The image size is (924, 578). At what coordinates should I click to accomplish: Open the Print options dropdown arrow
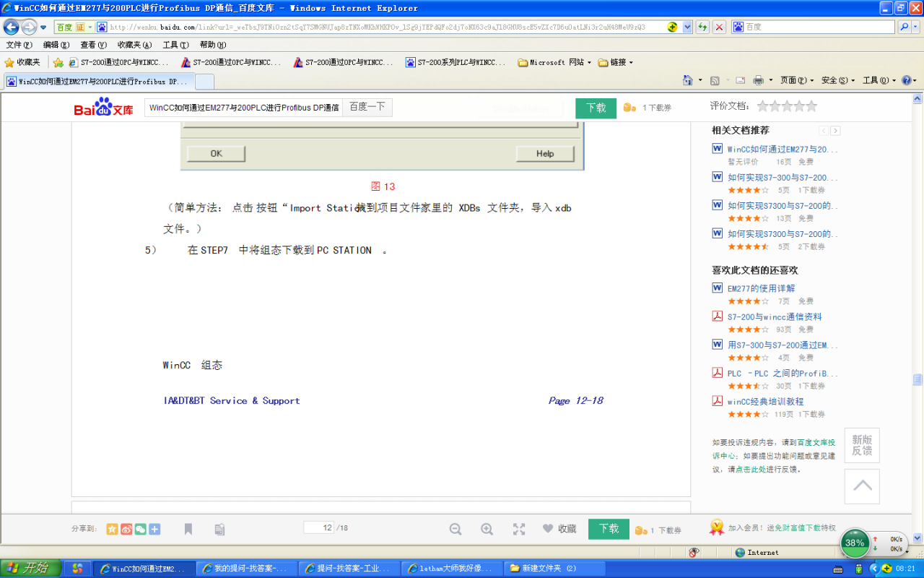[x=771, y=80]
